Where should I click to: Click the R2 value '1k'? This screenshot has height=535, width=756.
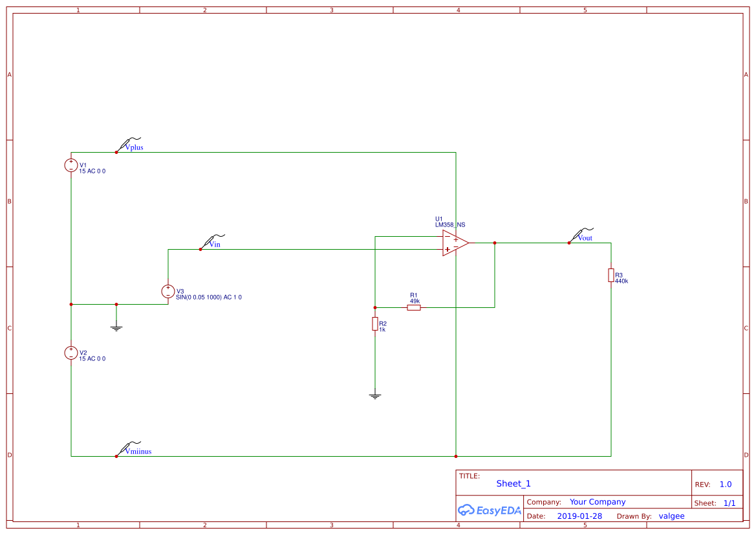pos(382,330)
